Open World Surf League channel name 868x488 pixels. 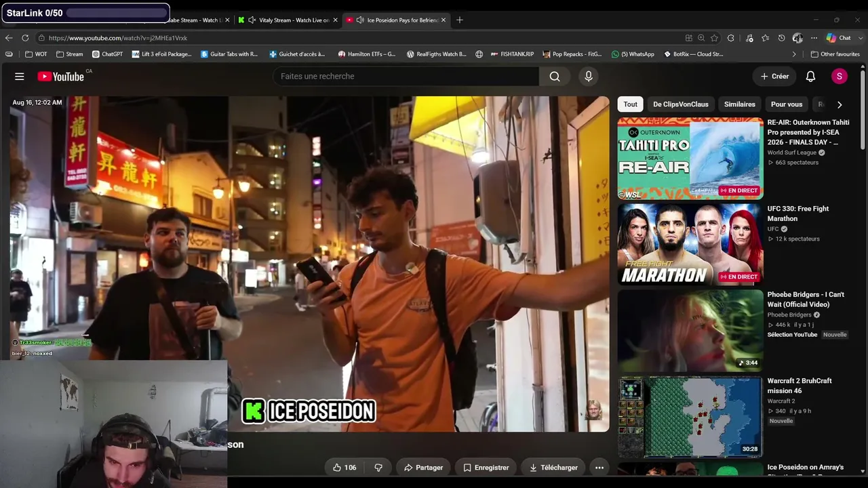point(792,152)
